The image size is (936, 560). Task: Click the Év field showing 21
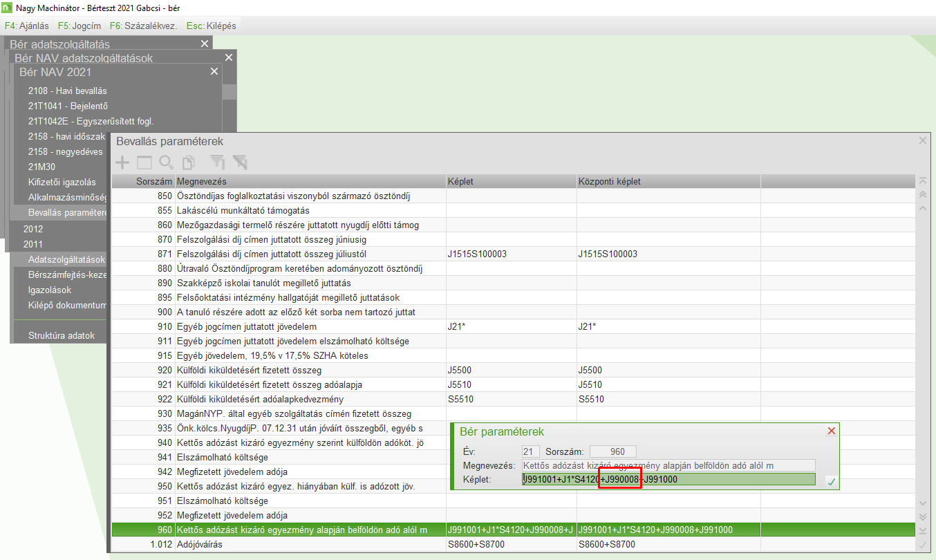pyautogui.click(x=531, y=451)
